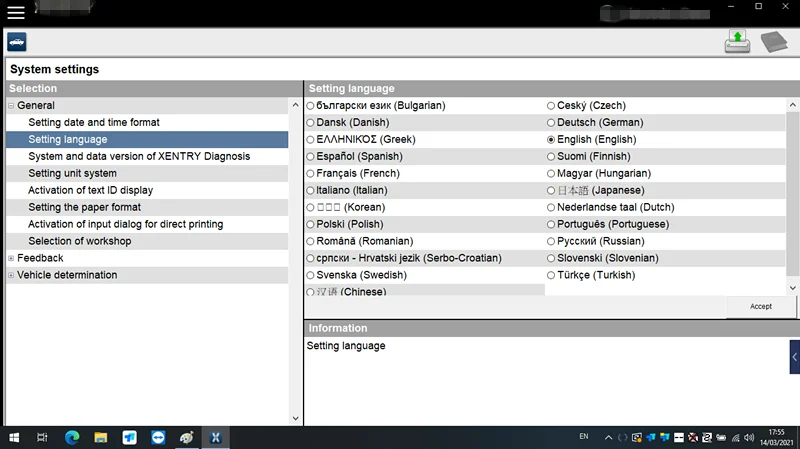Click the printer upload icon
Image resolution: width=800 pixels, height=449 pixels.
pos(737,42)
